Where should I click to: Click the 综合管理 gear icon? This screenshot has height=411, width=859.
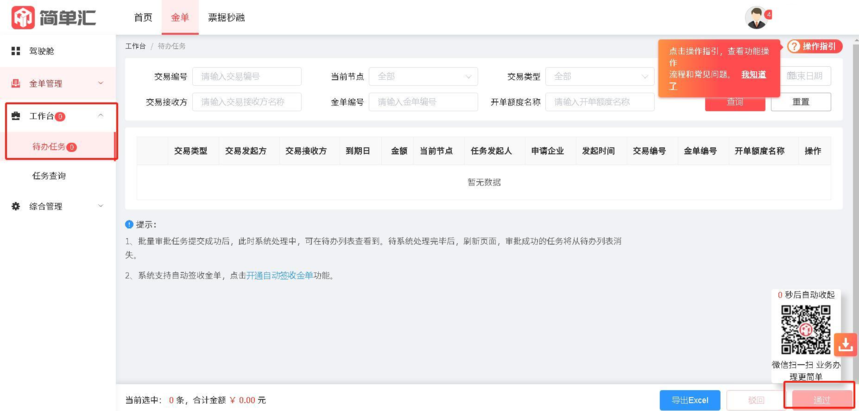point(16,206)
